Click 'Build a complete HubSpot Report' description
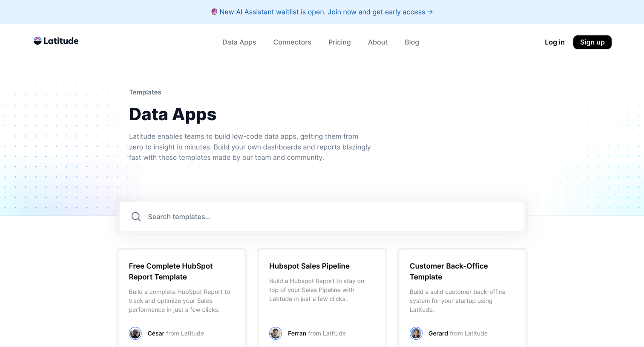The width and height of the screenshot is (644, 347). 179,301
